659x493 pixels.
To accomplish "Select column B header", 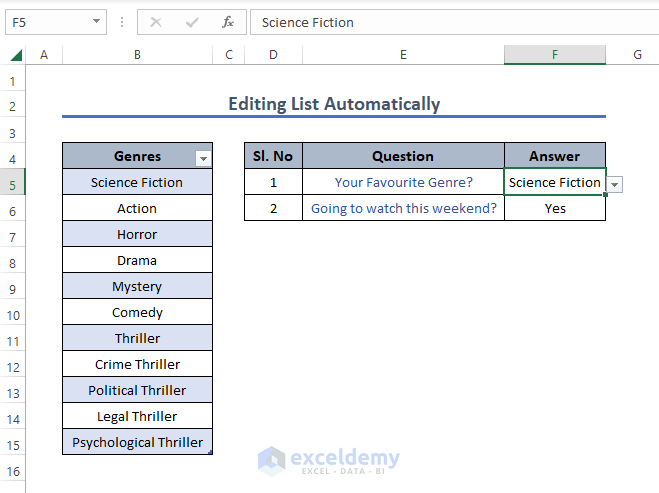I will 137,55.
